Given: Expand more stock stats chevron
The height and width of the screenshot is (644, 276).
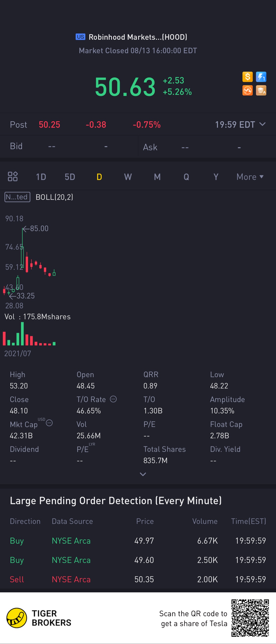Looking at the screenshot, I should [x=143, y=474].
